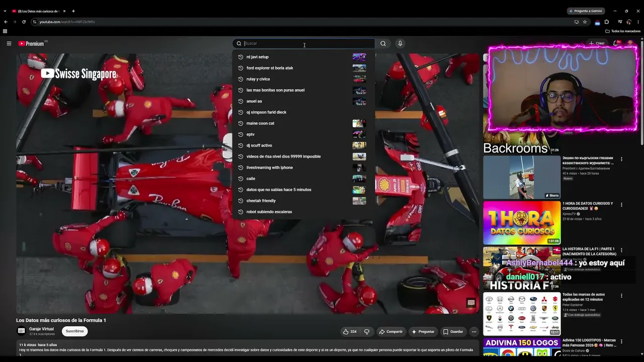The width and height of the screenshot is (644, 362).
Task: Open a new browser tab
Action: (73, 11)
